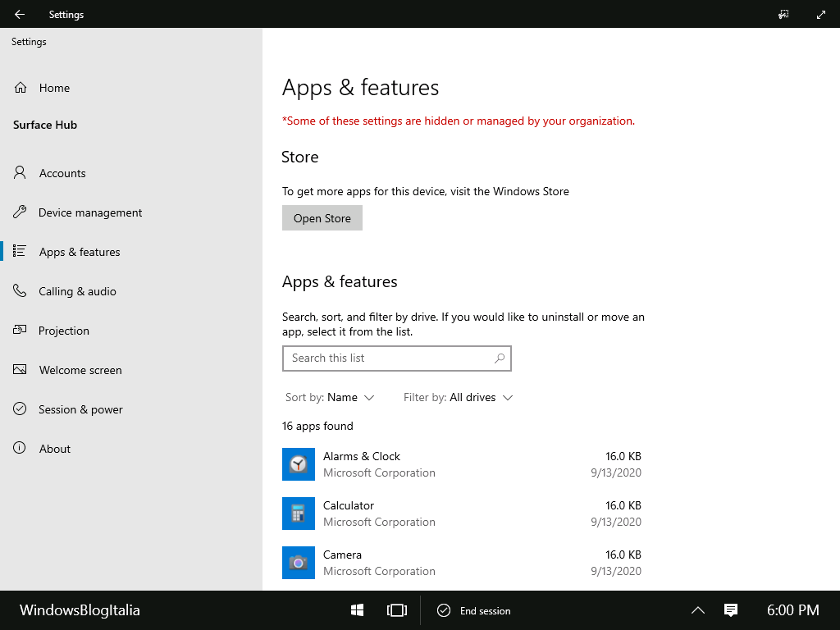Click the Accounts person icon
This screenshot has height=630, width=840.
point(20,172)
